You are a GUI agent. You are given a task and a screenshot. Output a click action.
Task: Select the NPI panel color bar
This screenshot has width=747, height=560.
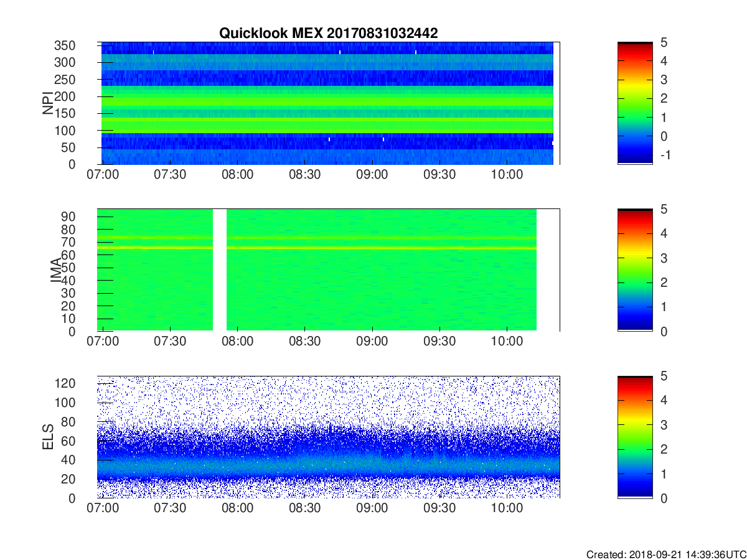click(635, 103)
